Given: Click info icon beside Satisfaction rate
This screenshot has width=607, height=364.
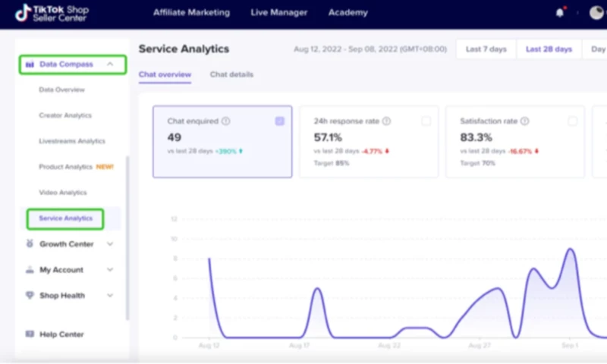Looking at the screenshot, I should (524, 121).
